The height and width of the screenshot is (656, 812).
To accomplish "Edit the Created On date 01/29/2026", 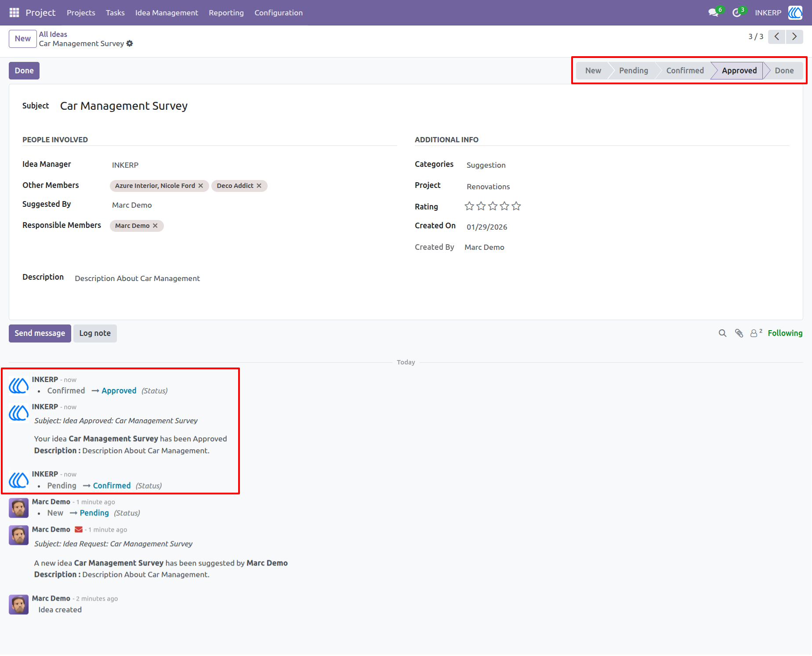I will [487, 227].
